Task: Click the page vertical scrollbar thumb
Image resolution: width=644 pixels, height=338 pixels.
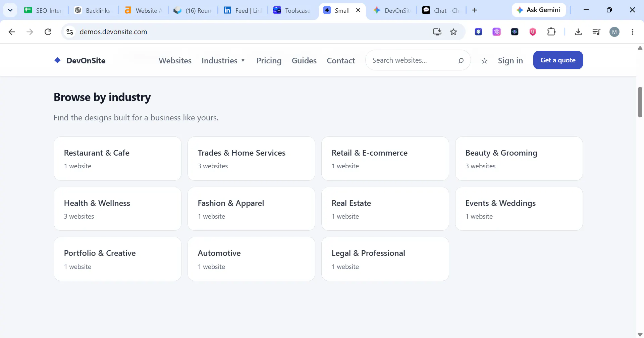Action: pyautogui.click(x=640, y=102)
